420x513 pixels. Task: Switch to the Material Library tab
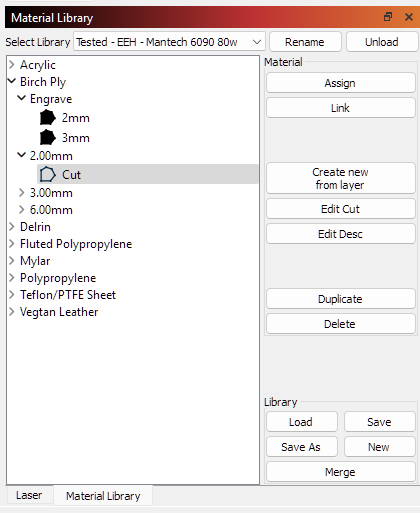tap(103, 496)
